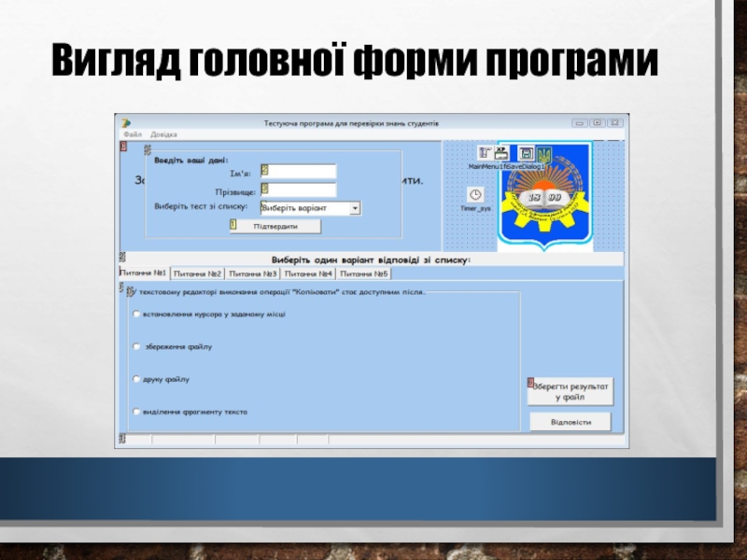Open the Файл menu

(132, 134)
